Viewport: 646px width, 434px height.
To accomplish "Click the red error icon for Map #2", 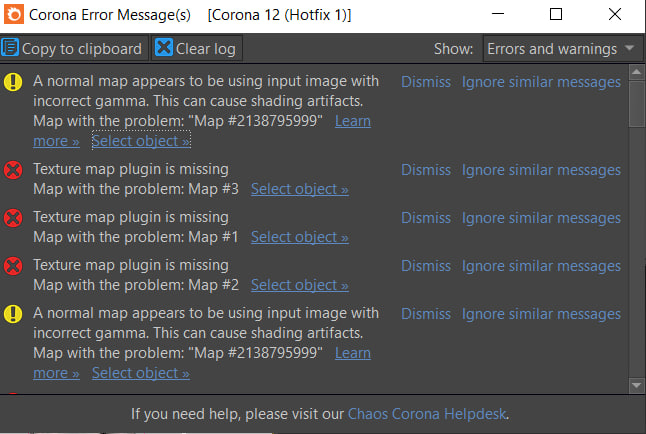I will [13, 266].
